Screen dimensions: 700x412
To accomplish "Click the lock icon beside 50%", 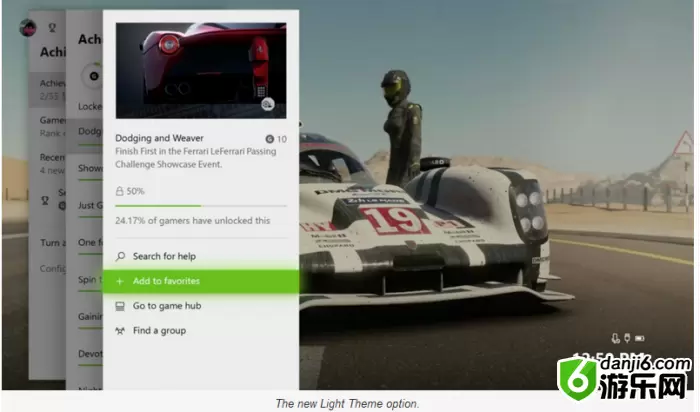I will (x=119, y=191).
